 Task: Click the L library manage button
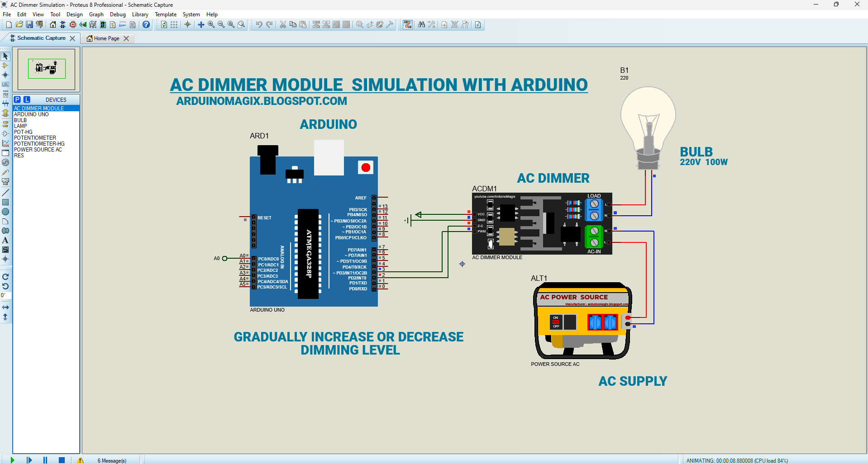tap(27, 99)
